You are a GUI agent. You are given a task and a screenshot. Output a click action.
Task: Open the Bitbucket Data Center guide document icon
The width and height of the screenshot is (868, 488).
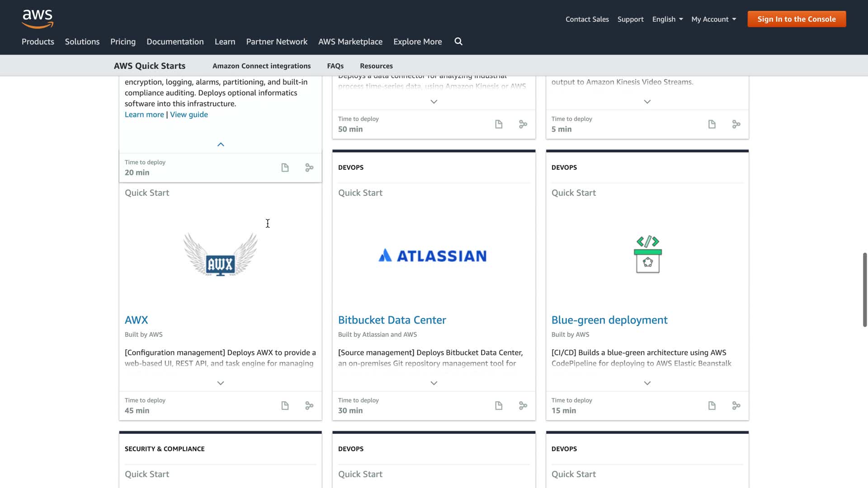pos(499,405)
